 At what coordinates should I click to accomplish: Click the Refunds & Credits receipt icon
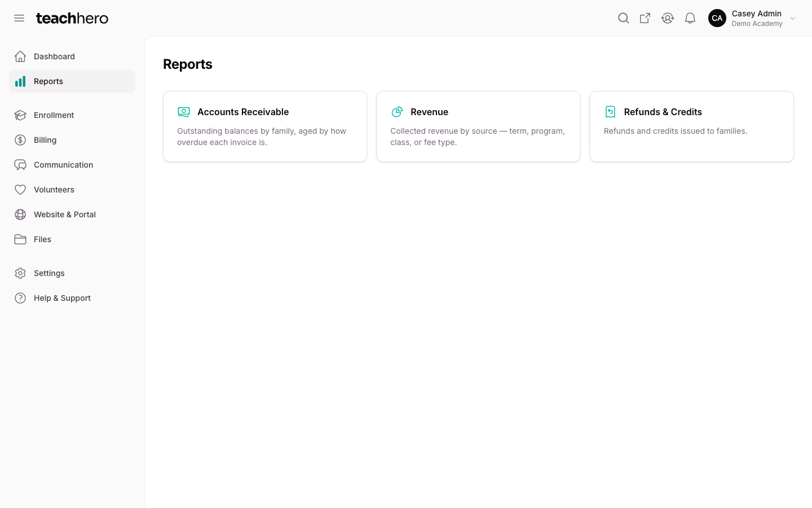pos(610,112)
